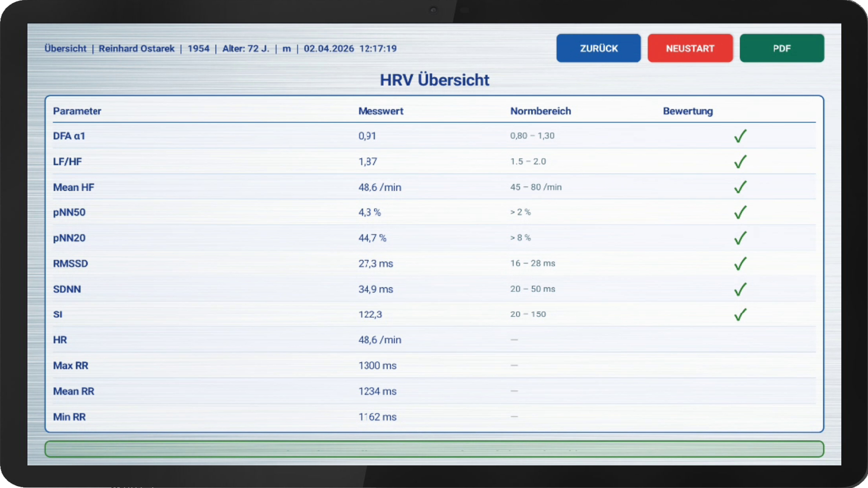Export report with PDF button
Screen dimensions: 868x488
(781, 48)
